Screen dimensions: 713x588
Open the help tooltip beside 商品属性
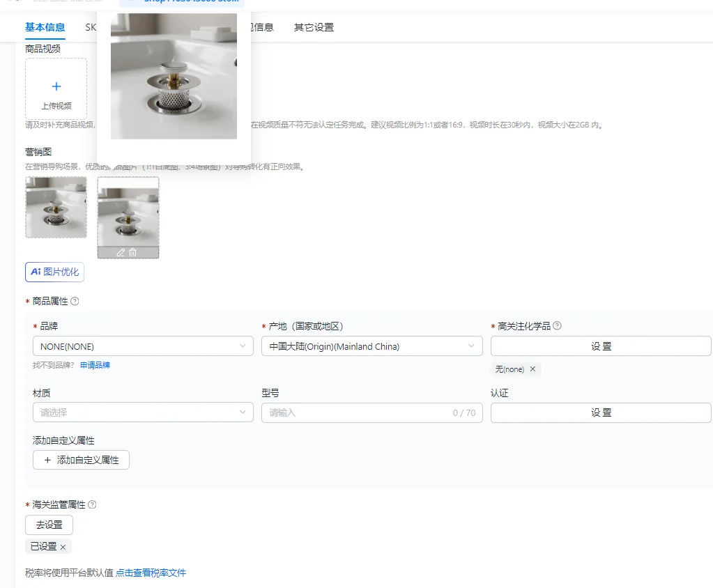(x=75, y=301)
